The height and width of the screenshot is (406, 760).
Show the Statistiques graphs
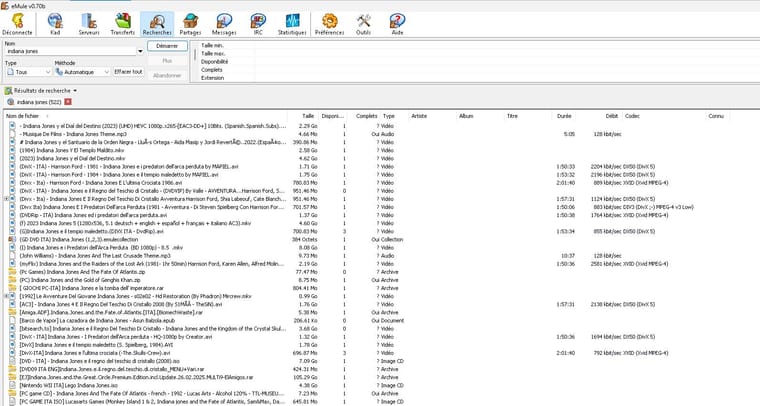point(292,22)
